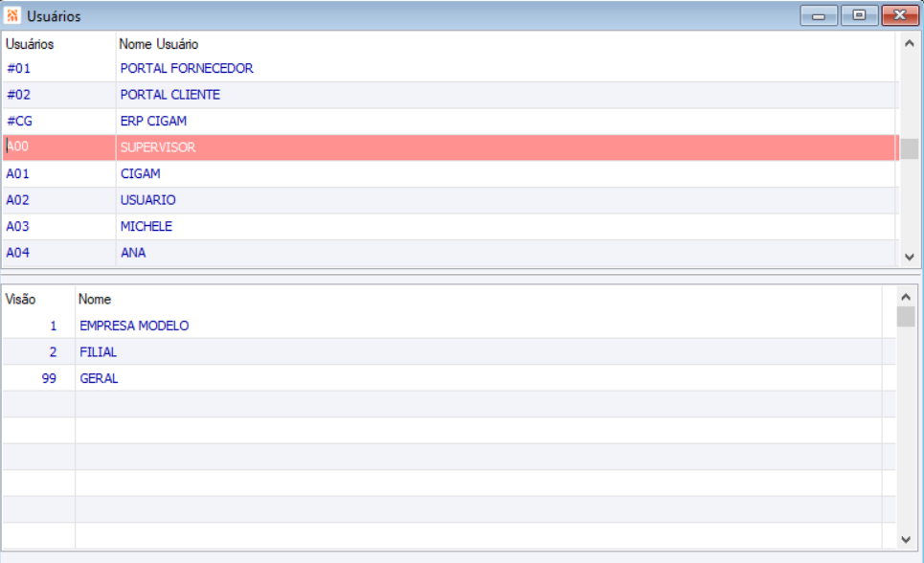Select the EMPRESA MODELO view
This screenshot has height=563, width=924.
tap(134, 326)
